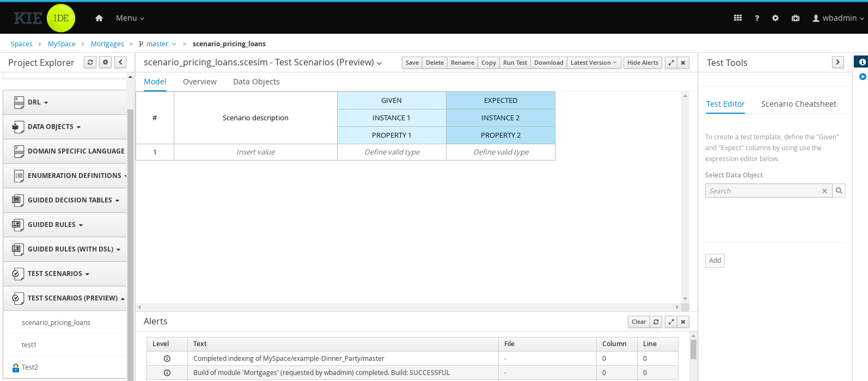This screenshot has width=868, height=381.
Task: Open the Latest Version dropdown
Action: pyautogui.click(x=594, y=63)
